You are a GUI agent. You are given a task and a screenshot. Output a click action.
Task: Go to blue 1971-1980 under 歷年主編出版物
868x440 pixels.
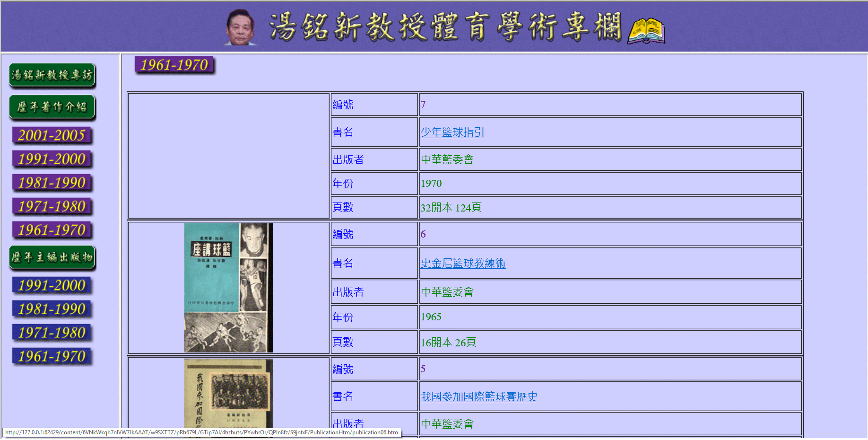[52, 333]
